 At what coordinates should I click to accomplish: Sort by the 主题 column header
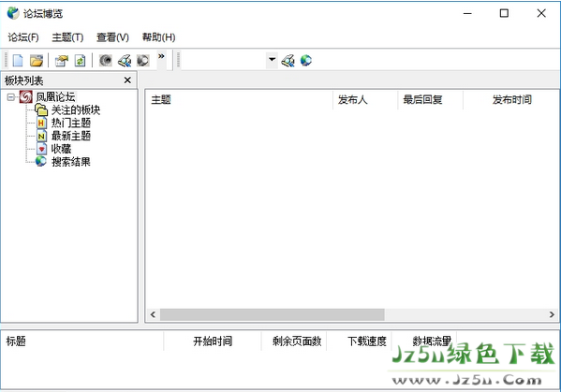239,100
